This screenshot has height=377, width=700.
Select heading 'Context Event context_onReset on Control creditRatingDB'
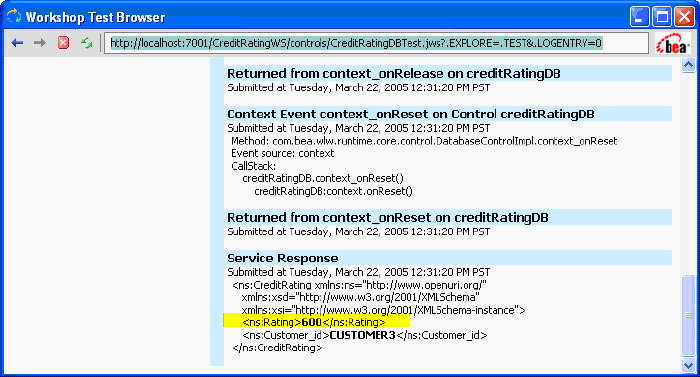411,114
